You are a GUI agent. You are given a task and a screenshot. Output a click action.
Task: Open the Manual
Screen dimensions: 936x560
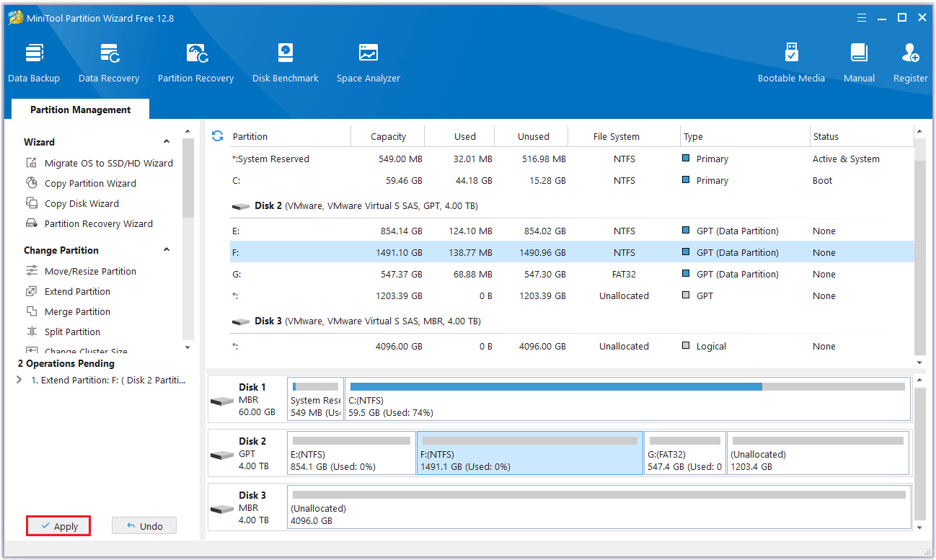(x=859, y=63)
